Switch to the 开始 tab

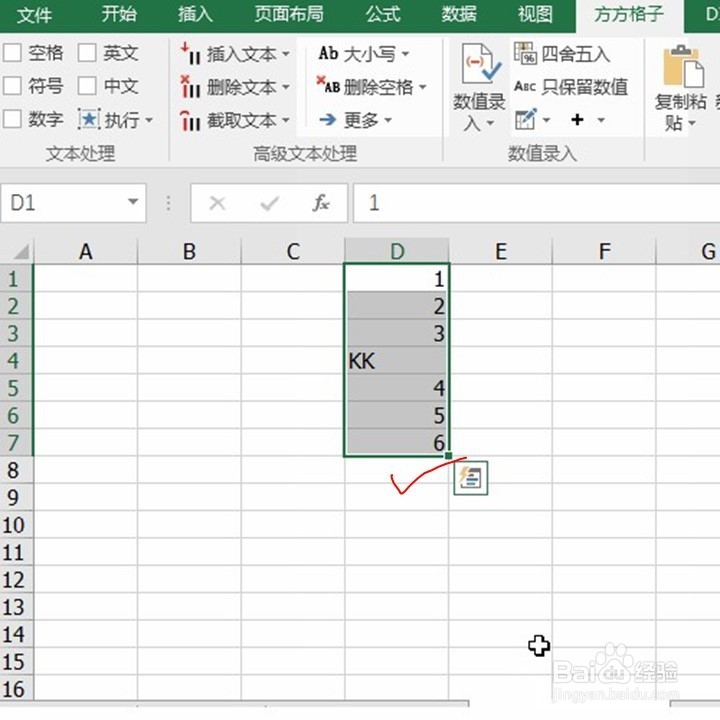pyautogui.click(x=119, y=14)
